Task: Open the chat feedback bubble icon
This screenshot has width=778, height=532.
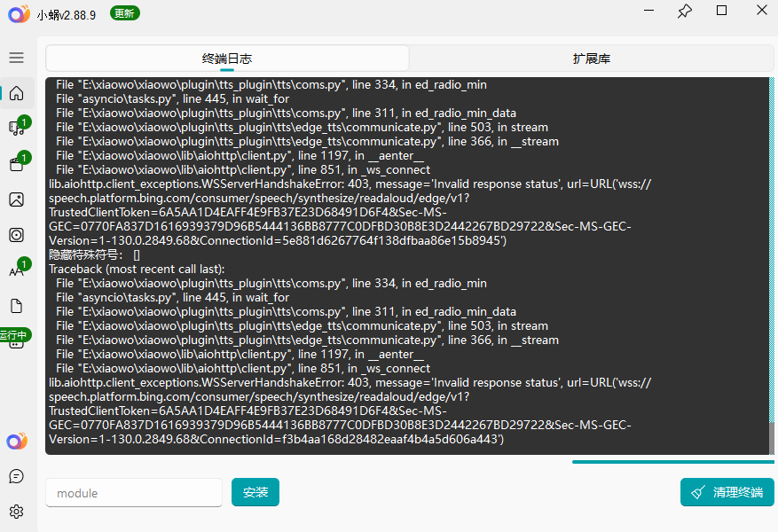Action: point(16,476)
